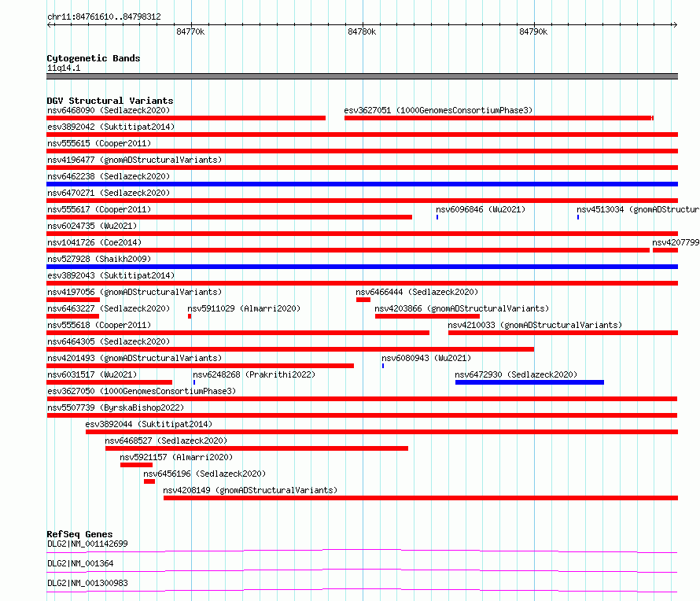Click the Cytogenetic Bands track title
This screenshot has height=601, width=700.
94,58
